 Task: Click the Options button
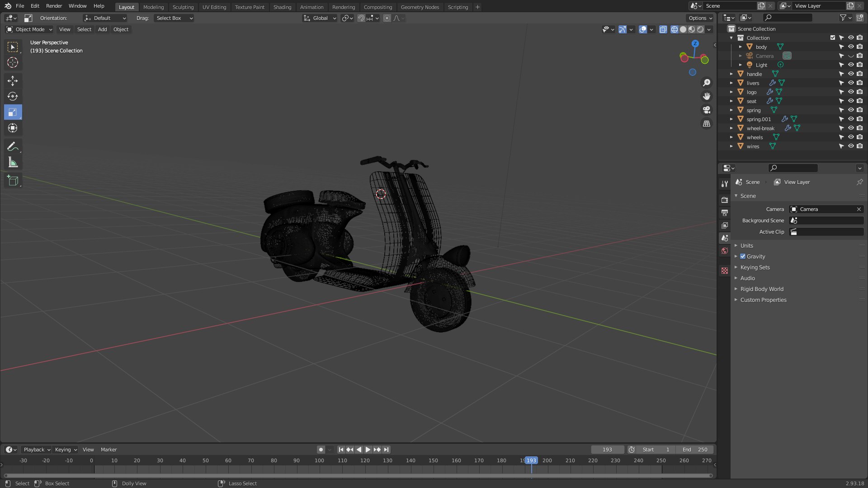[700, 18]
